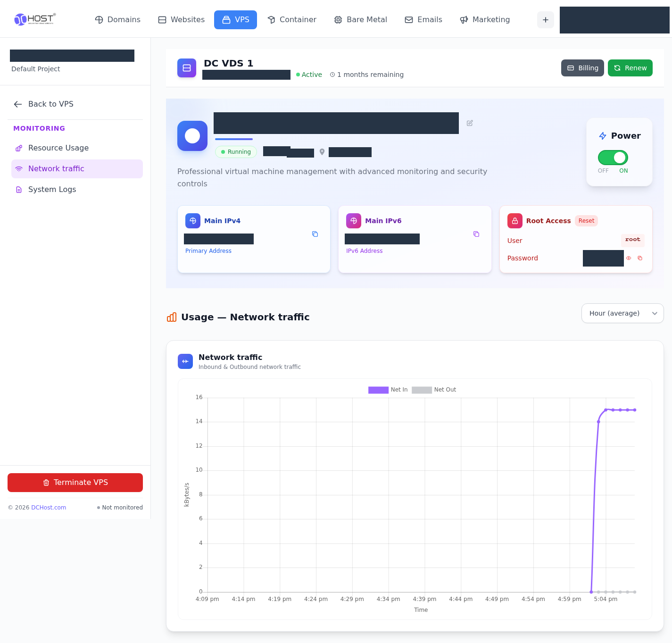Open the Emails section
672x643 pixels.
(423, 20)
